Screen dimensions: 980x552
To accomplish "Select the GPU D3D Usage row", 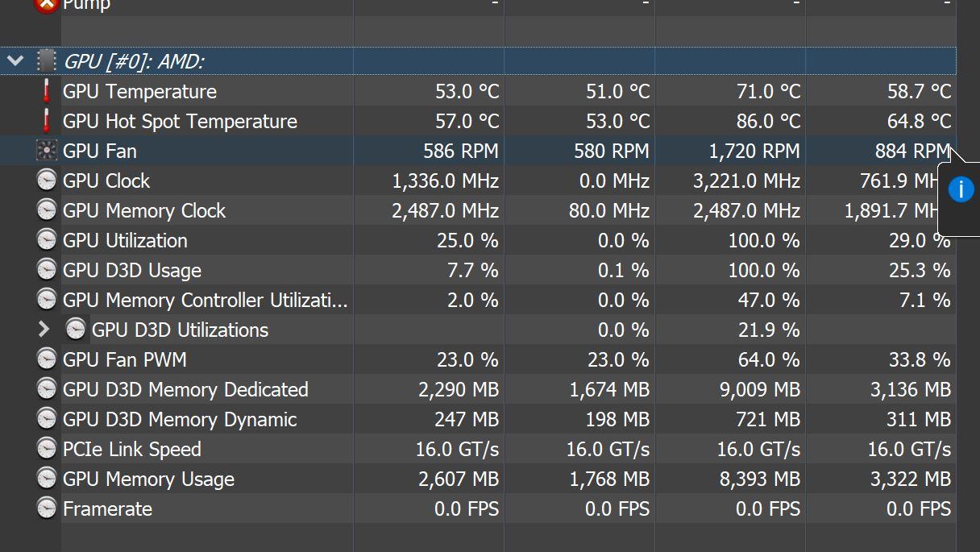I will 132,270.
